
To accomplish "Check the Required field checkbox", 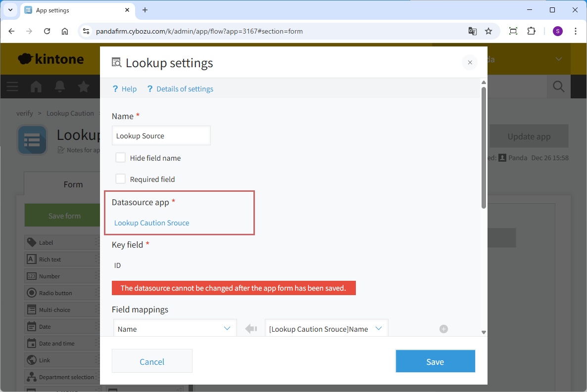I will tap(120, 179).
